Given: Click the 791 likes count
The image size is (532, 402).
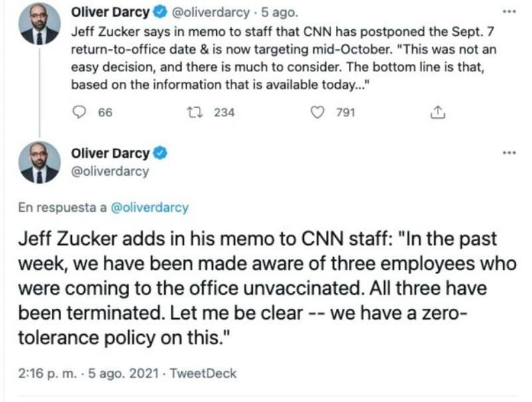Looking at the screenshot, I should (x=346, y=112).
